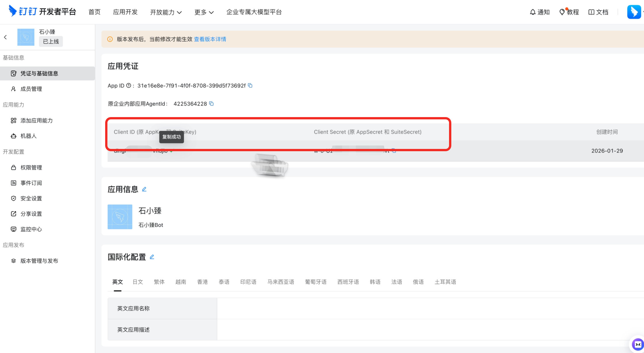Viewport: 644px width, 353px height.
Task: Open 权限管理 from the sidebar
Action: click(31, 167)
